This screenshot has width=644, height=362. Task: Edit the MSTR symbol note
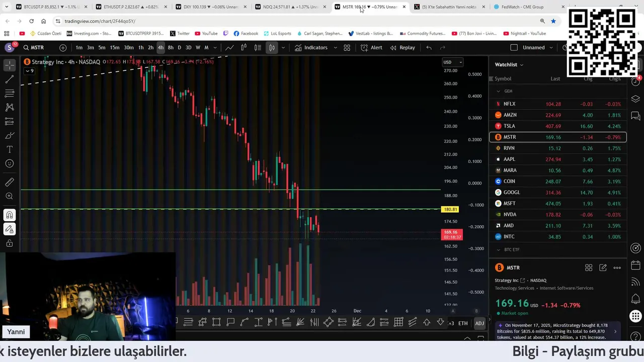[x=603, y=268]
